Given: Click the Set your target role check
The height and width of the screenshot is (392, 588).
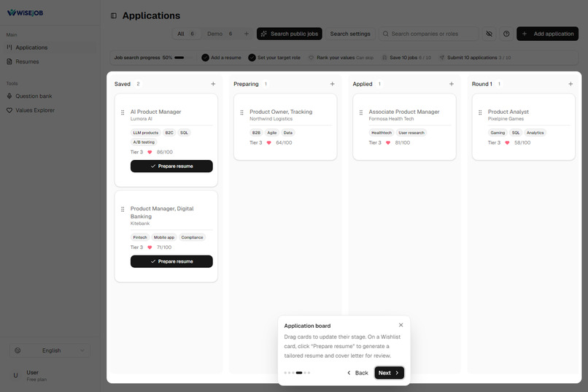Looking at the screenshot, I should tap(252, 58).
